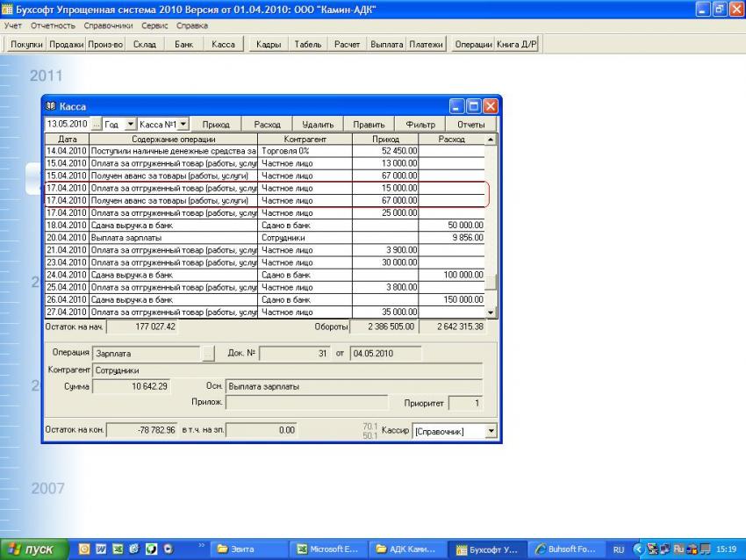Screen dimensions: 746x560
Task: Open the Касса module from the main toolbar
Action: (x=224, y=44)
